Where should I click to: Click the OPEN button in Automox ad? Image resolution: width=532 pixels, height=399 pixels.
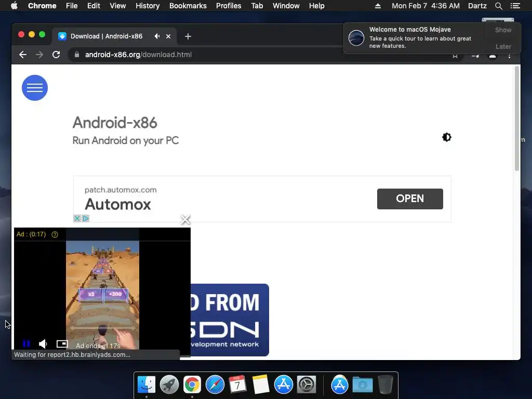point(410,199)
